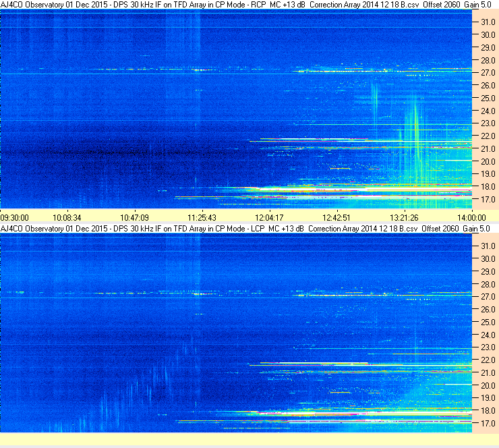Select 26.0 frequency label in LCP panel
This screenshot has width=499, height=448.
pyautogui.click(x=488, y=310)
